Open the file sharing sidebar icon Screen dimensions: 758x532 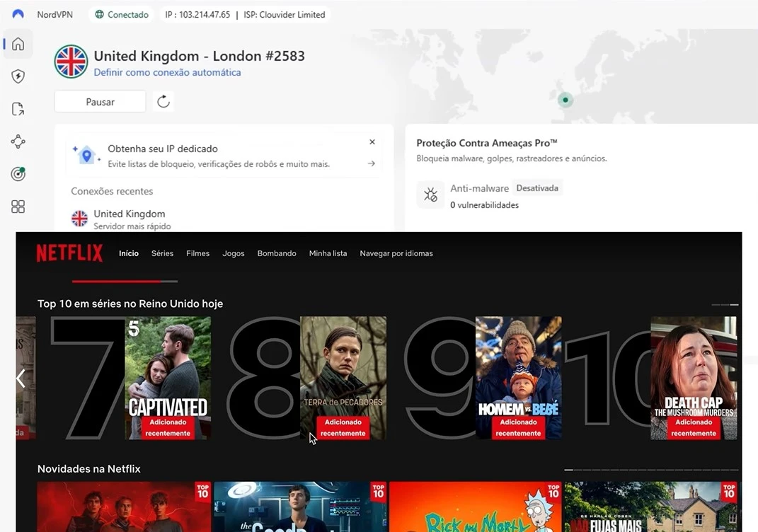click(18, 109)
